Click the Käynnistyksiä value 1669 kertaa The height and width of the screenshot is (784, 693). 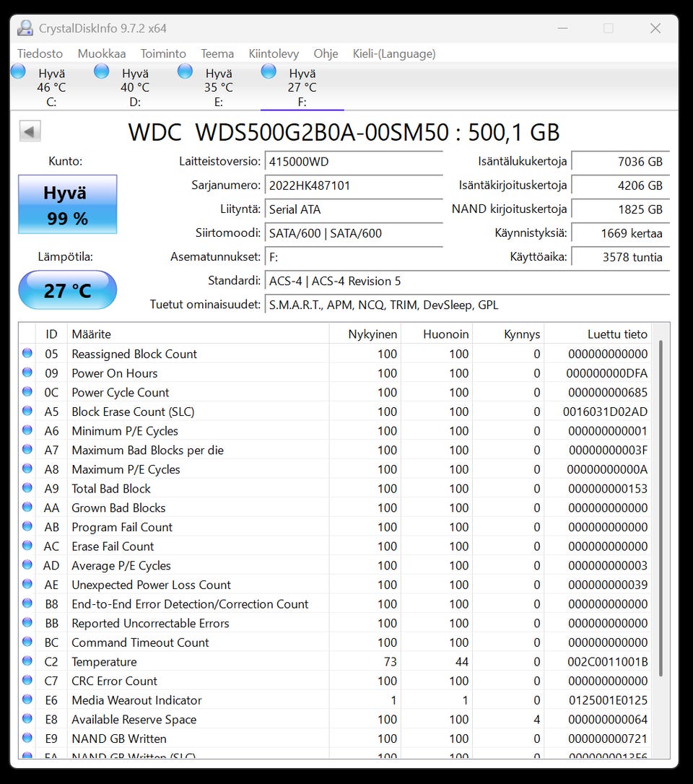point(621,233)
